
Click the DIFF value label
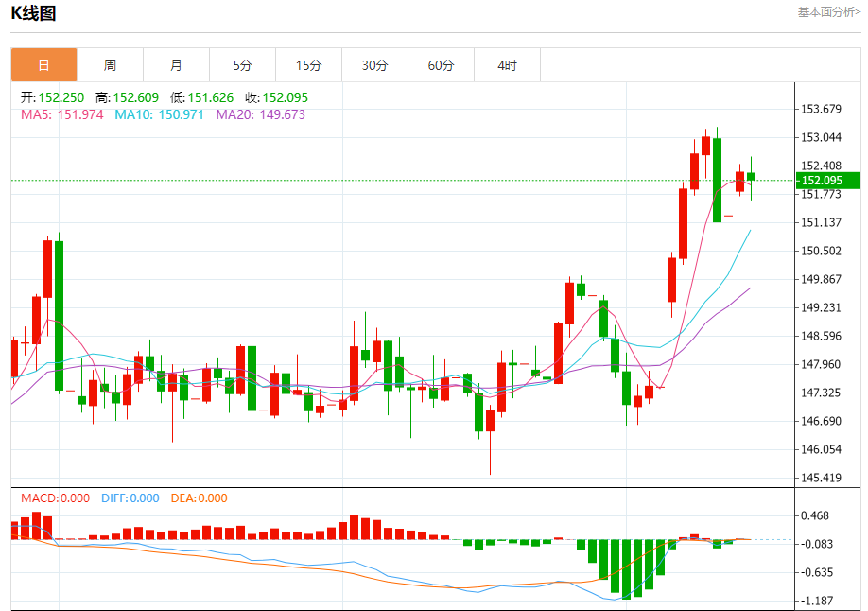pyautogui.click(x=129, y=498)
